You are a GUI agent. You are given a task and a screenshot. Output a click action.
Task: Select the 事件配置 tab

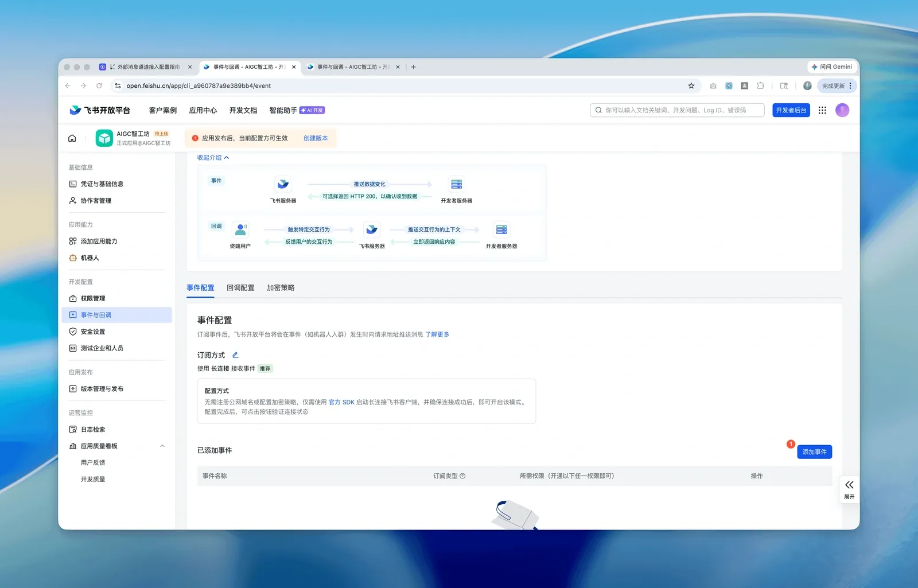[200, 288]
